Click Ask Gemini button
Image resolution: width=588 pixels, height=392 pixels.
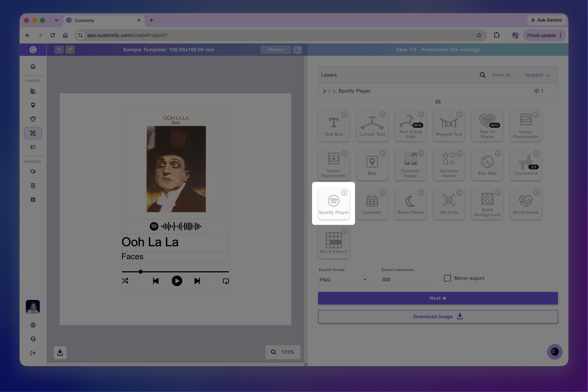(x=546, y=20)
